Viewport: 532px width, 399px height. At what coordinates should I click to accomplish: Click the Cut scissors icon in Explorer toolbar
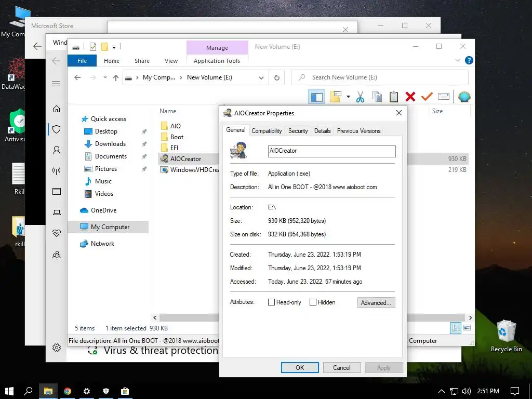pyautogui.click(x=361, y=97)
